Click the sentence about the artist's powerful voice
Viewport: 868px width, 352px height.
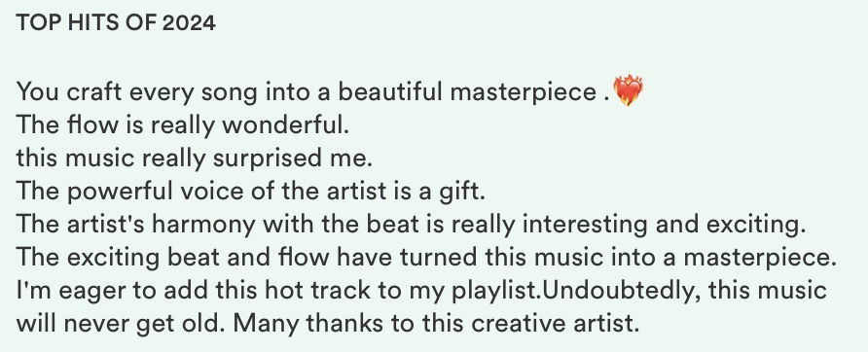[x=251, y=192]
